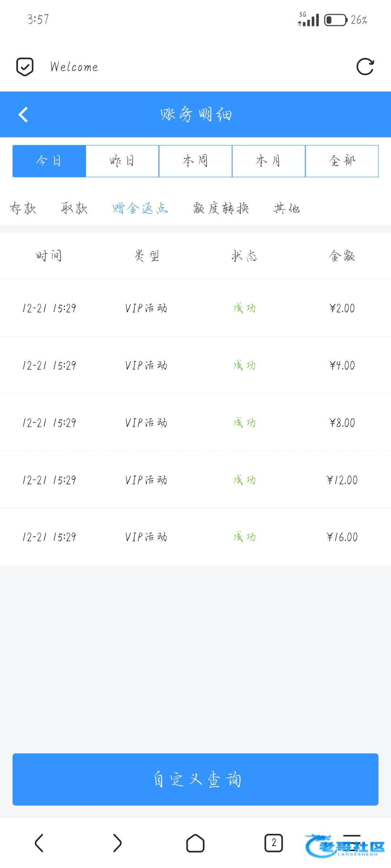The width and height of the screenshot is (391, 868).
Task: Show 全部 date range records
Action: point(342,161)
